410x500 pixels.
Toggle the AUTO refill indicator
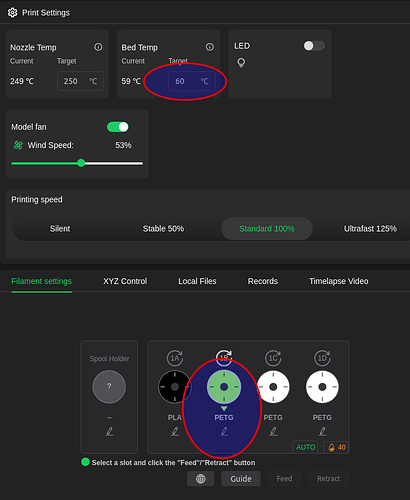pos(305,447)
